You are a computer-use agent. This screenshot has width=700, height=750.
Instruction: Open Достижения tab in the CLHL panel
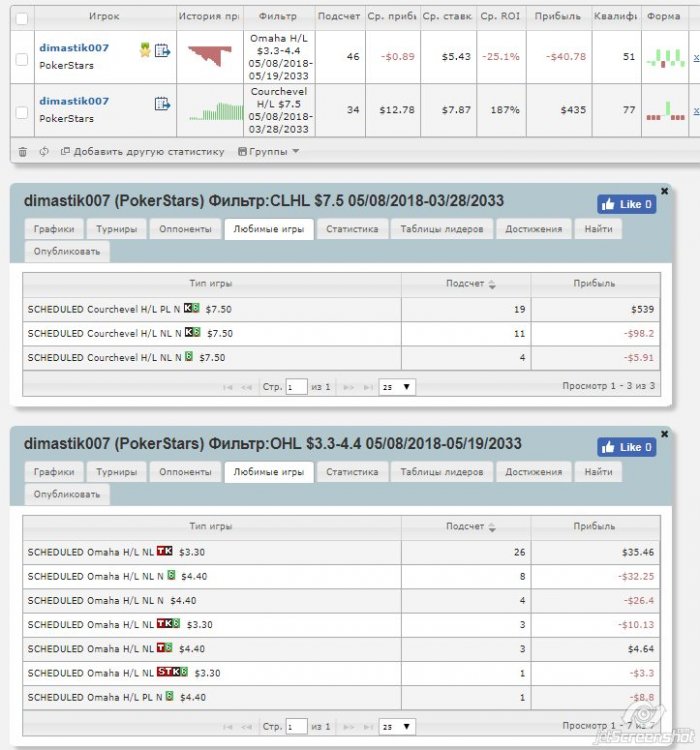(533, 229)
